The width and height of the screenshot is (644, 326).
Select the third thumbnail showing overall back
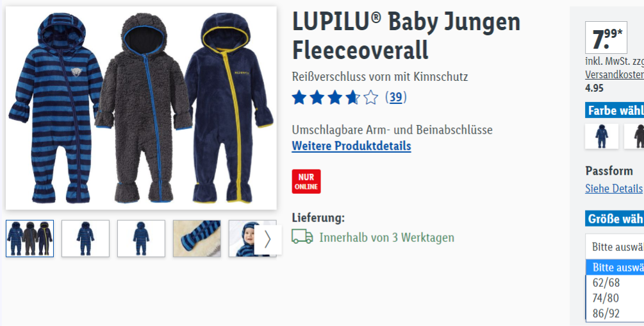coord(141,239)
